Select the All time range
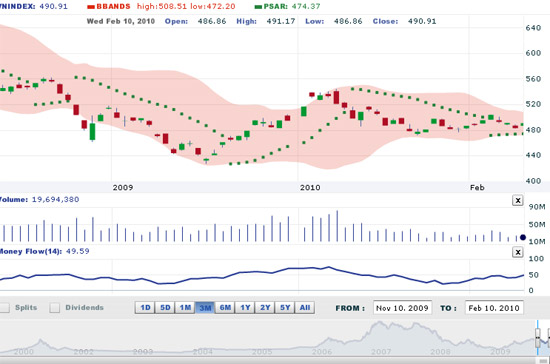Screen dimensions: 550x364 (305, 308)
